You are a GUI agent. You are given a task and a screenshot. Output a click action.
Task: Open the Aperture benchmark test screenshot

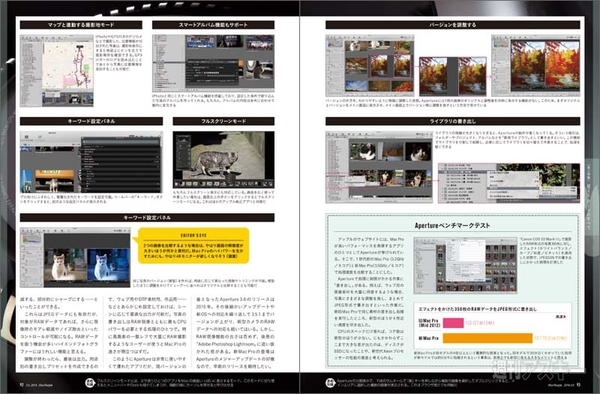(x=465, y=265)
